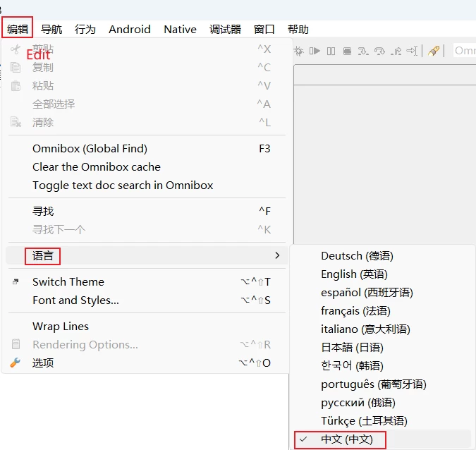
Task: Click the step out toolbar icon
Action: 396,51
